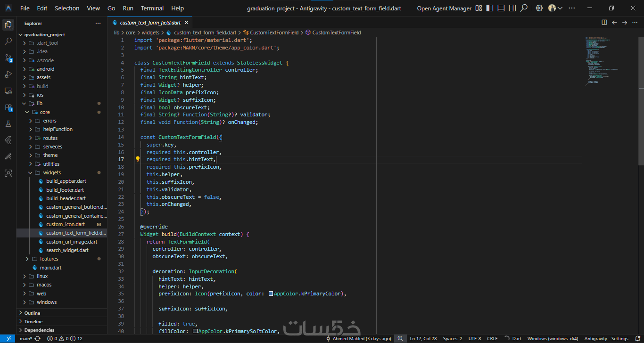Toggle the bottom panel visibility
The image size is (644, 343).
pos(501,8)
